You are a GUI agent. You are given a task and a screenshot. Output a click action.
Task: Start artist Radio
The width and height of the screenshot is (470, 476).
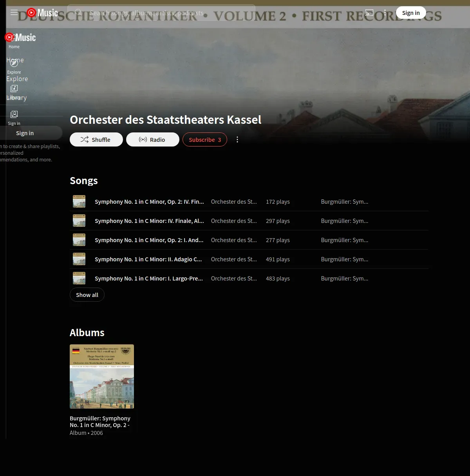[x=153, y=139]
